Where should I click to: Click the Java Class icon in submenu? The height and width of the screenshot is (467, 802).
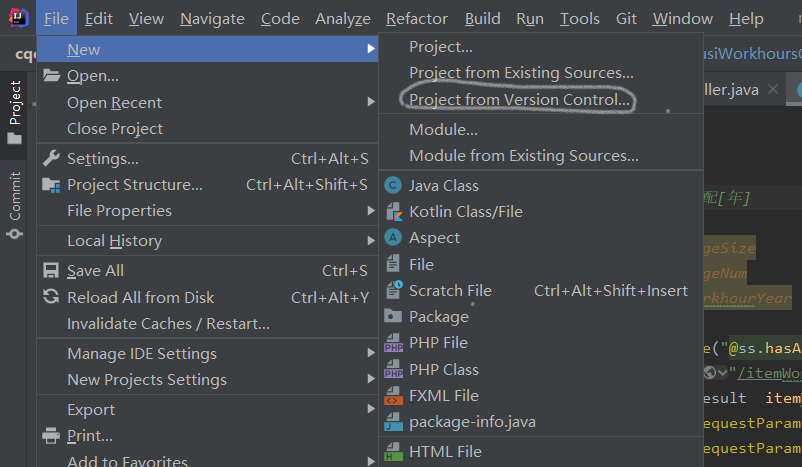point(393,185)
